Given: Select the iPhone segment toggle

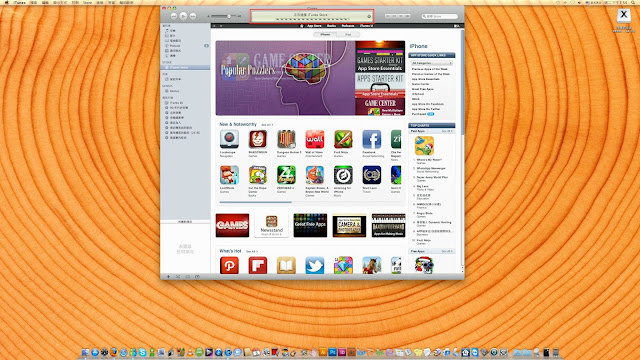Looking at the screenshot, I should 325,35.
